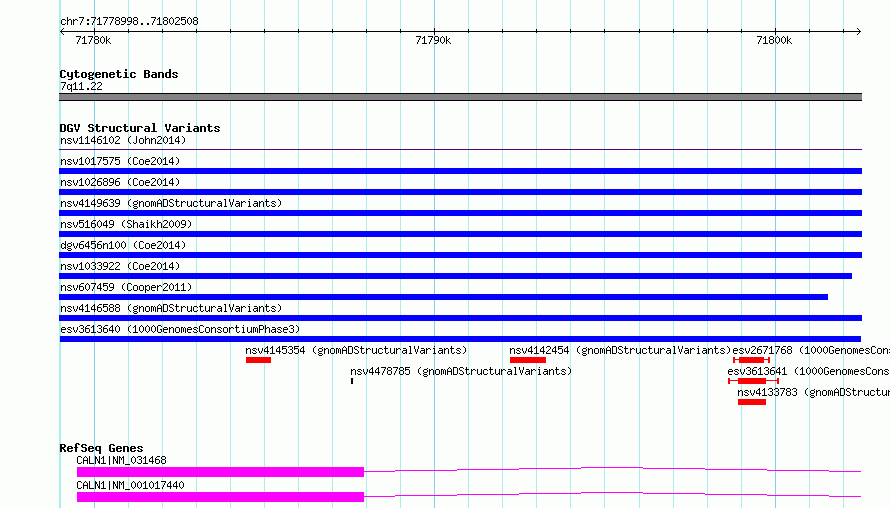Viewport: 890px width, 508px height.
Task: Select the nsv607459 (Cooper2011) variant label
Action: click(126, 287)
